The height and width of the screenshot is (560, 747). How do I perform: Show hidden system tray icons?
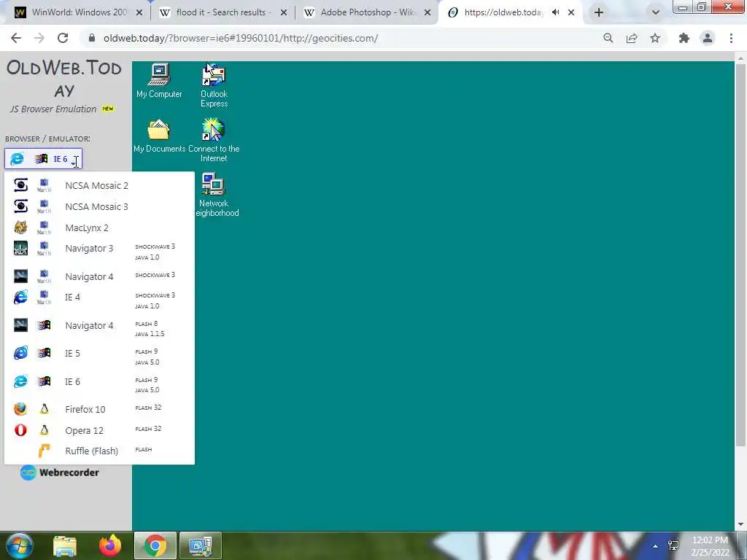tap(656, 546)
